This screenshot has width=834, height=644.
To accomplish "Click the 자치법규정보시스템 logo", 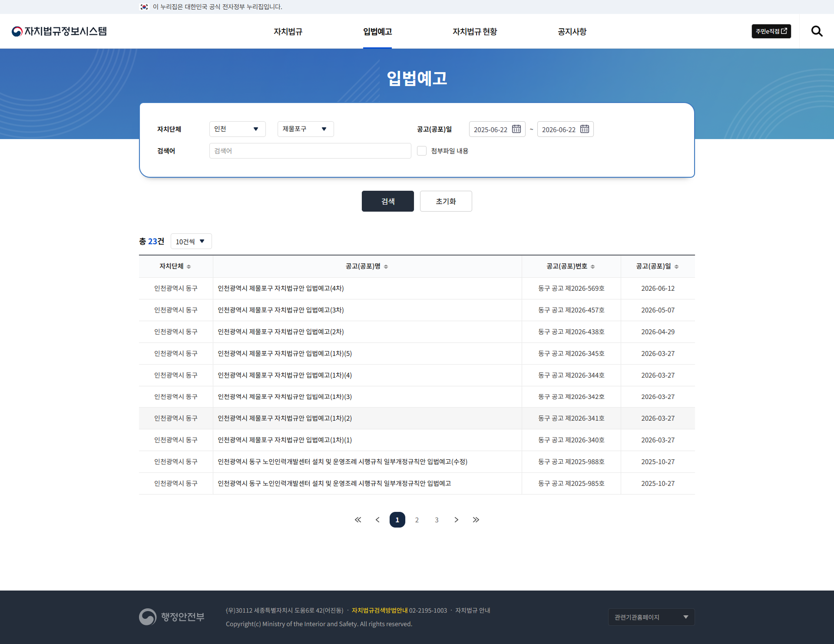I will click(x=59, y=31).
